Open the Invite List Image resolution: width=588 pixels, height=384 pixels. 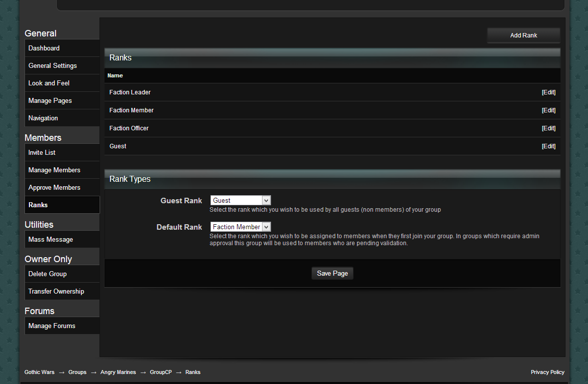(x=62, y=152)
